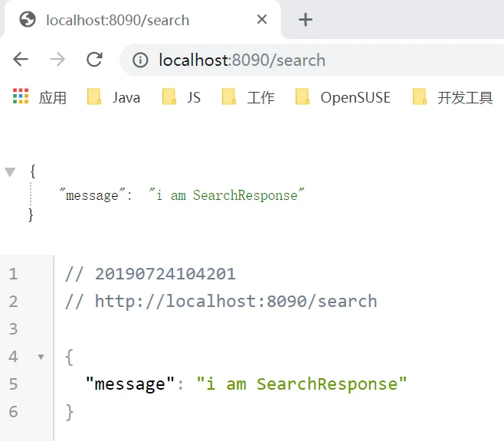Fold the JSON block at line 4

tap(41, 357)
